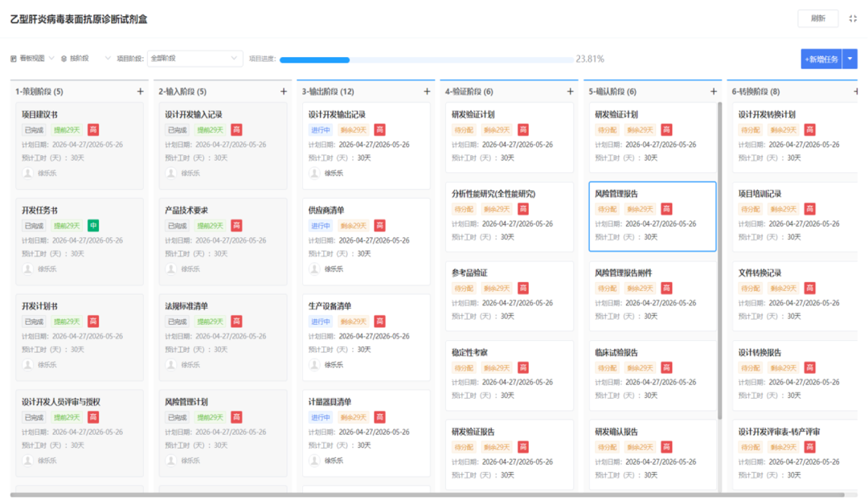This screenshot has width=868, height=504.
Task: Add a task to 1-策划阶段 column
Action: click(x=140, y=92)
